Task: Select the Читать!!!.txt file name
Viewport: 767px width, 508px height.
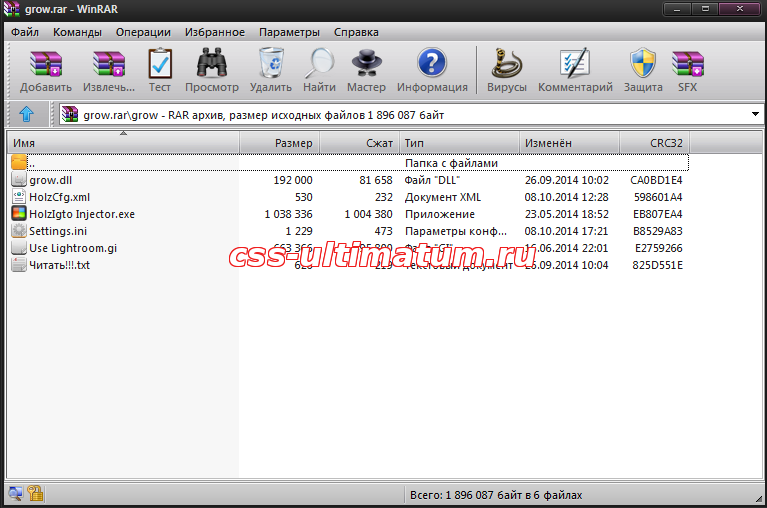Action: tap(59, 265)
